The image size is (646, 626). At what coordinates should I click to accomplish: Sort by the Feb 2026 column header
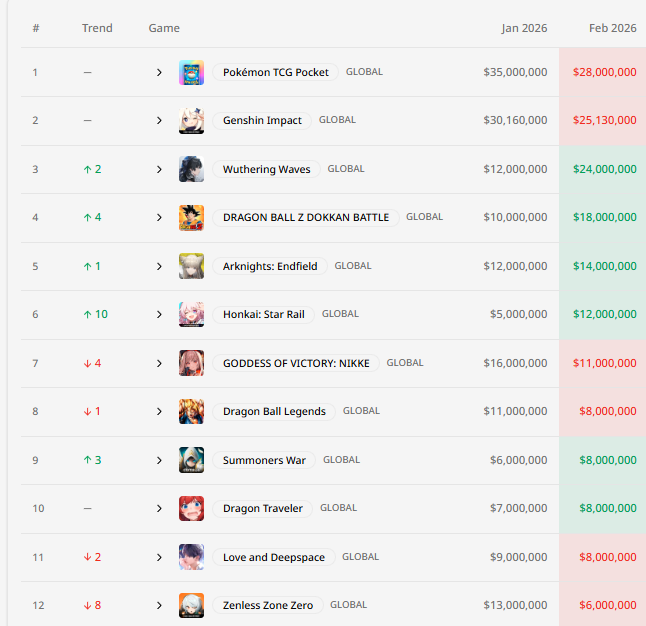[613, 28]
